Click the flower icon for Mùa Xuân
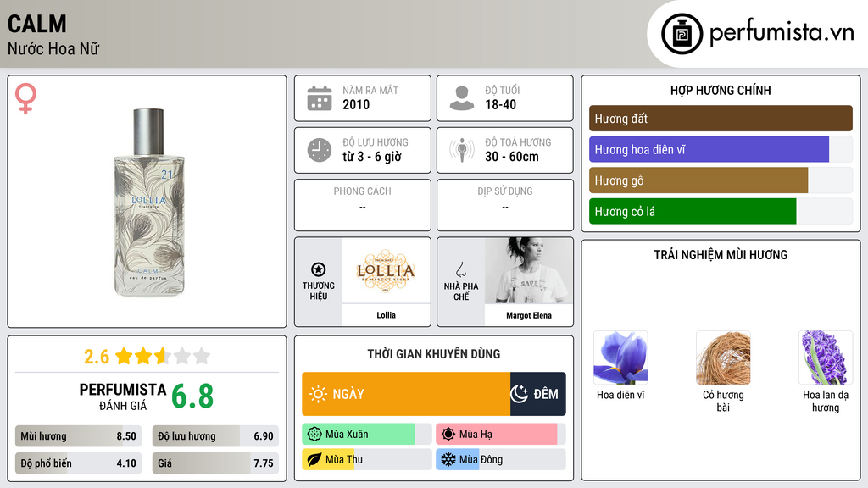Screen dimensions: 868x488 (314, 435)
